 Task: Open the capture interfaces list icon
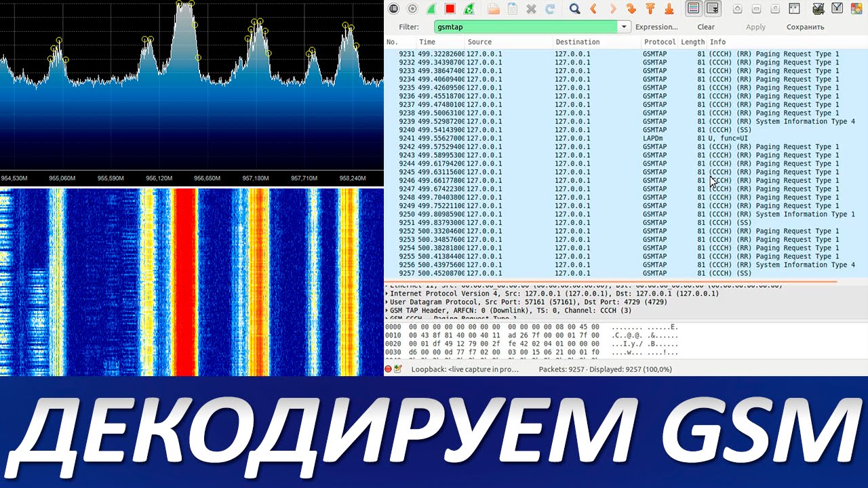coord(393,9)
